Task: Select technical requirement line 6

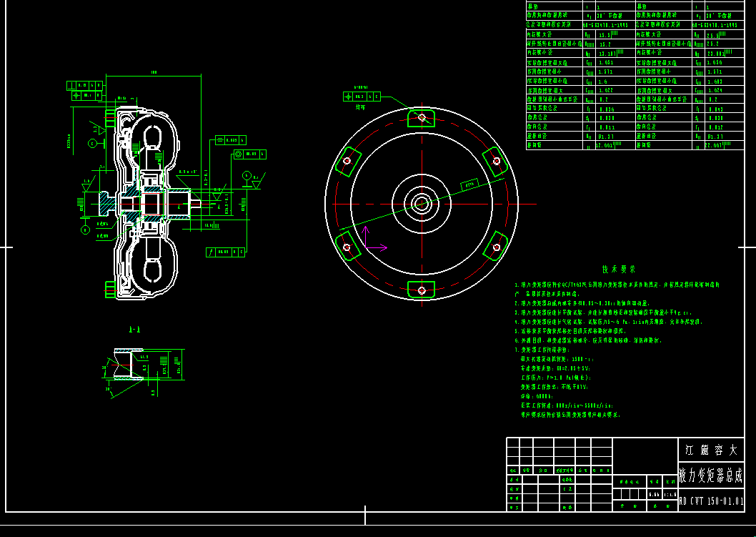Action: (588, 340)
